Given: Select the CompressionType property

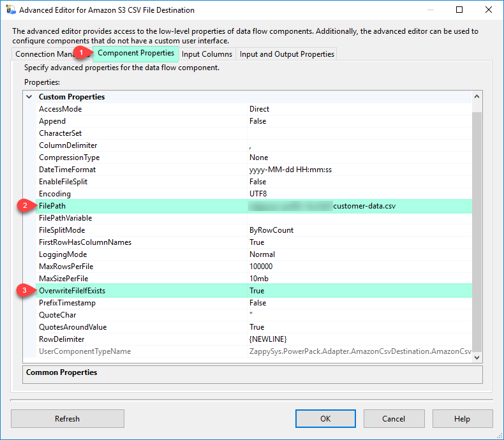Looking at the screenshot, I should [70, 158].
